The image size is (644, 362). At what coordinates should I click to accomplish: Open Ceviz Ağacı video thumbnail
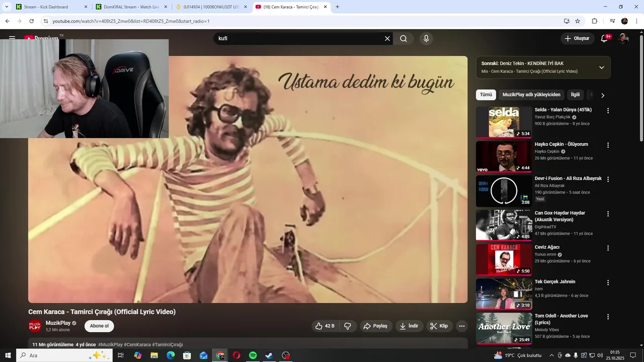(504, 259)
